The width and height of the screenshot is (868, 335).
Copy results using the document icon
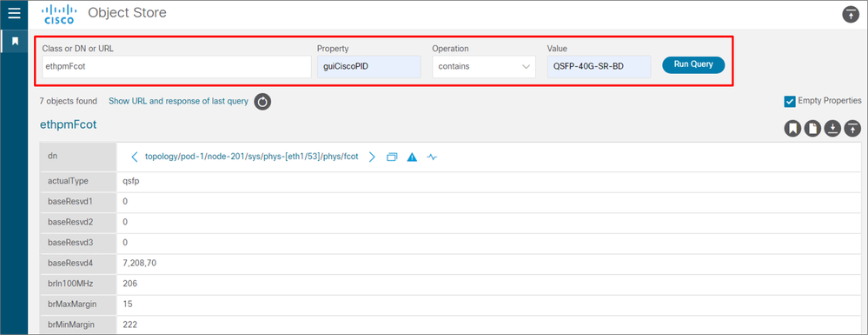coord(812,129)
